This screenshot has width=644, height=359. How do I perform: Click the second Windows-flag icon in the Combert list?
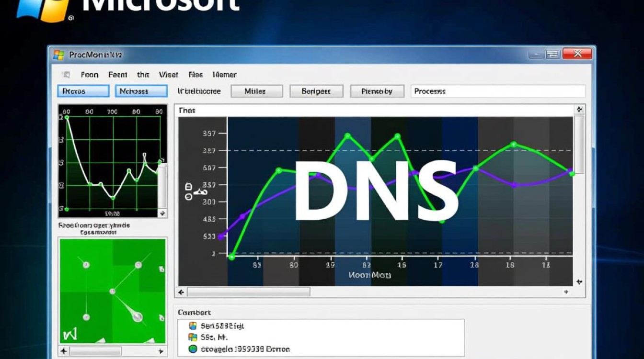tap(193, 337)
